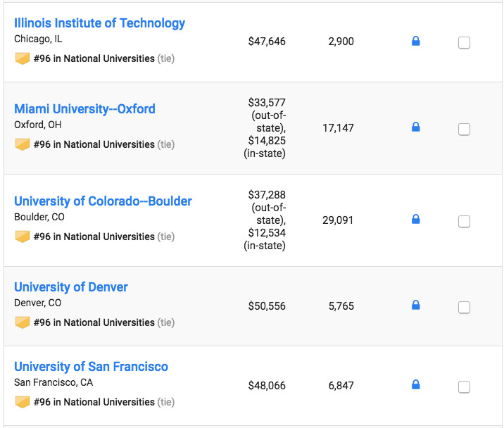This screenshot has width=504, height=428.
Task: Open the University of Denver link
Action: click(x=71, y=287)
